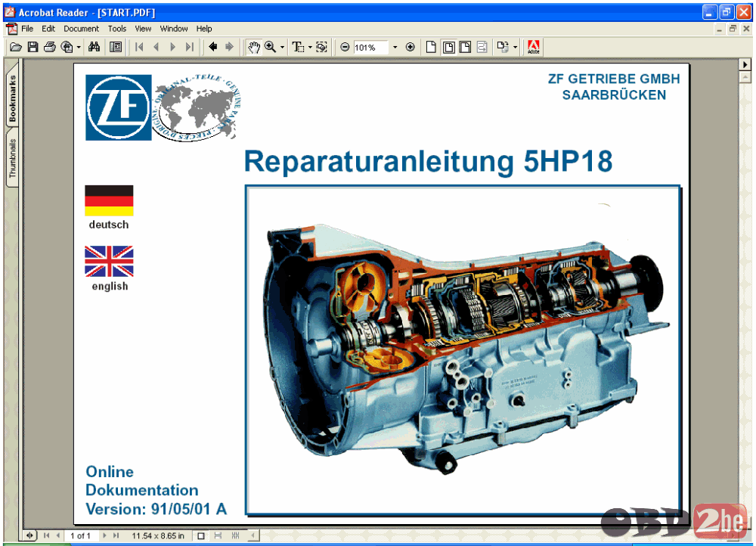This screenshot has height=546, width=756.
Task: Toggle the navigation pane toolbar button
Action: (x=116, y=48)
